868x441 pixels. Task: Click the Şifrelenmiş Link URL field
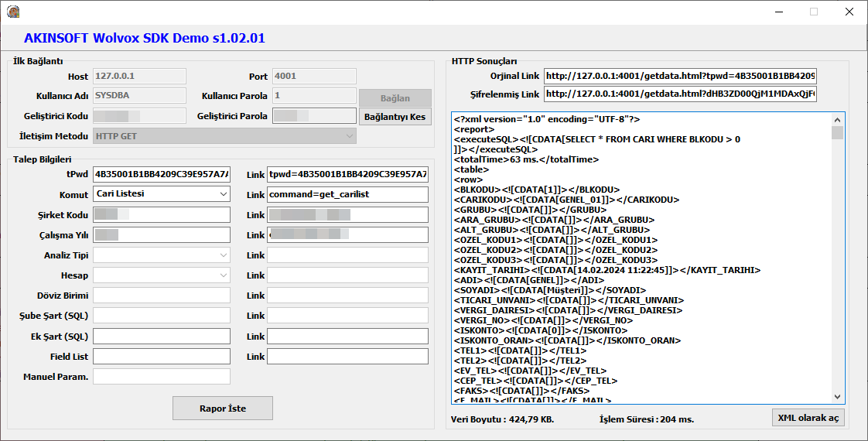[x=680, y=94]
